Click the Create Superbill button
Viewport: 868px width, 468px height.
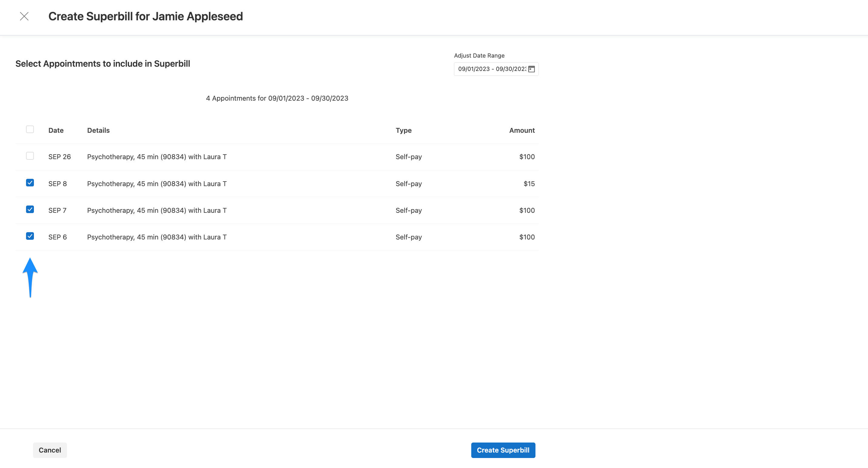tap(503, 450)
